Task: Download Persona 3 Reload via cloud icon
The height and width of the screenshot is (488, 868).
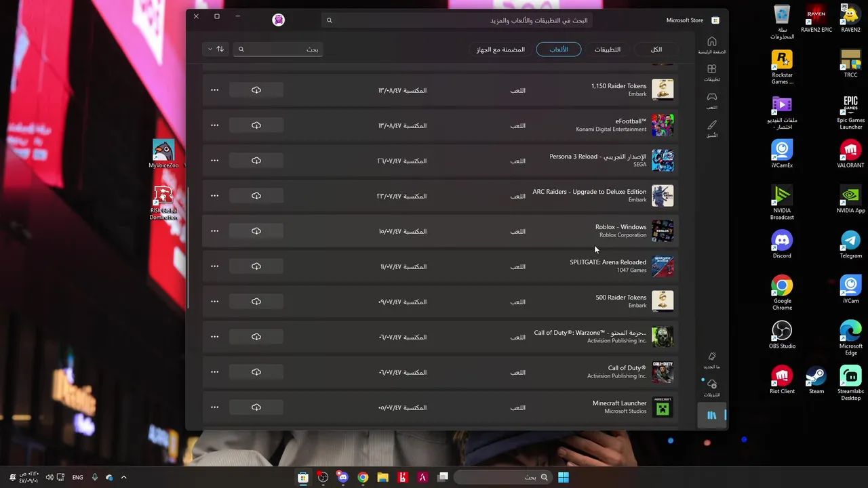Action: point(256,161)
